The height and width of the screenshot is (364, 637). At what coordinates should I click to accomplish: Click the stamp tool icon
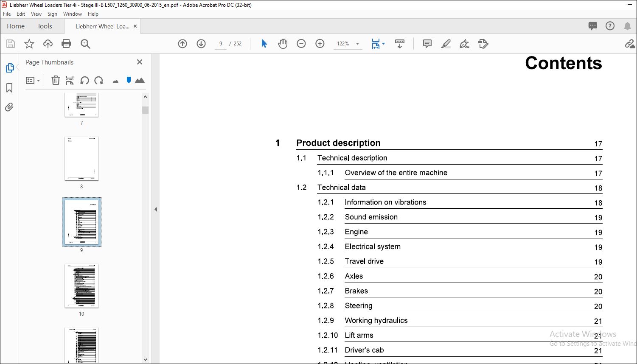click(x=483, y=44)
